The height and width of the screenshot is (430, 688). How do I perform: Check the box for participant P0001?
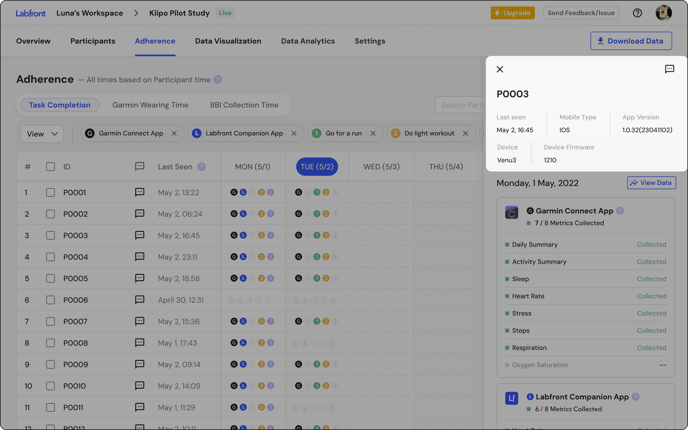pyautogui.click(x=50, y=192)
